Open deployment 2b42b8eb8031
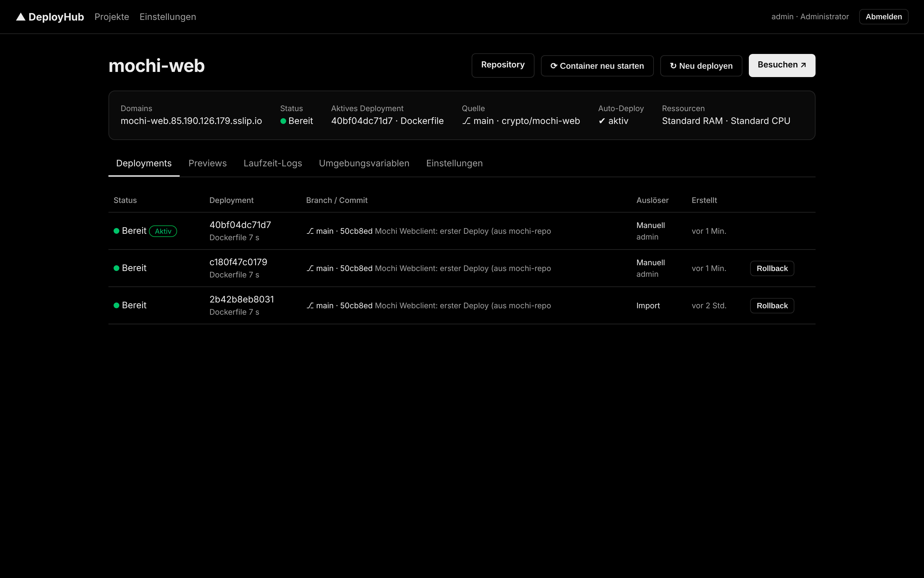924x578 pixels. pos(242,299)
